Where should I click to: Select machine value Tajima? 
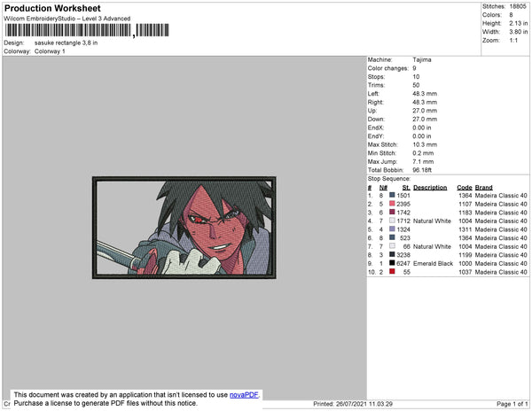coord(422,59)
